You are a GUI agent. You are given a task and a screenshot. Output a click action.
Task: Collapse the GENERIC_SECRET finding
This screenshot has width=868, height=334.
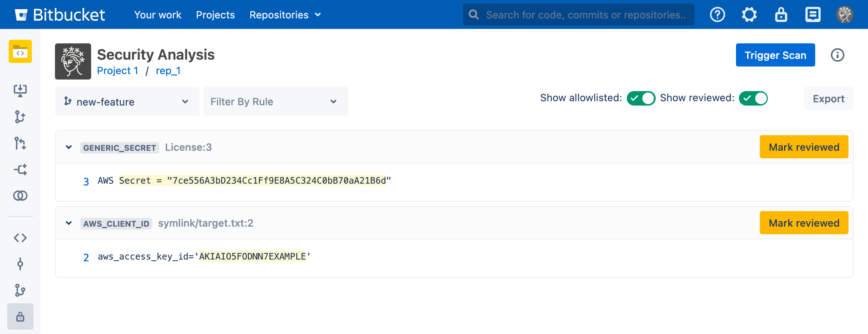69,147
